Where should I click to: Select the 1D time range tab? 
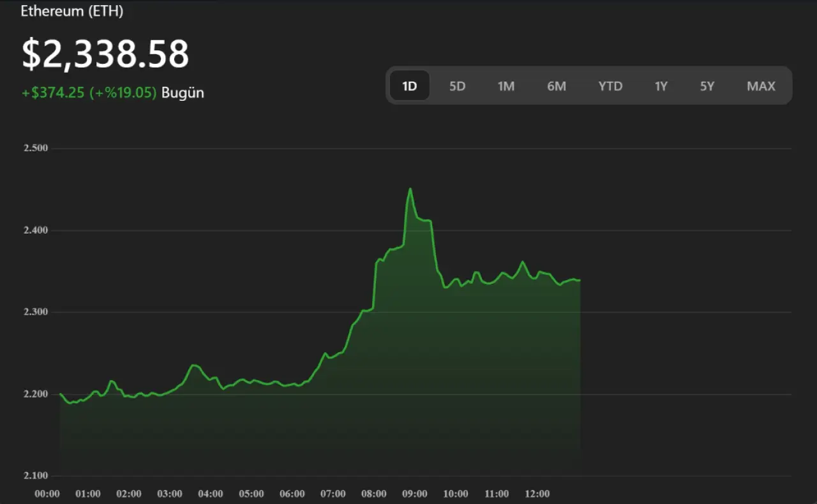click(410, 85)
